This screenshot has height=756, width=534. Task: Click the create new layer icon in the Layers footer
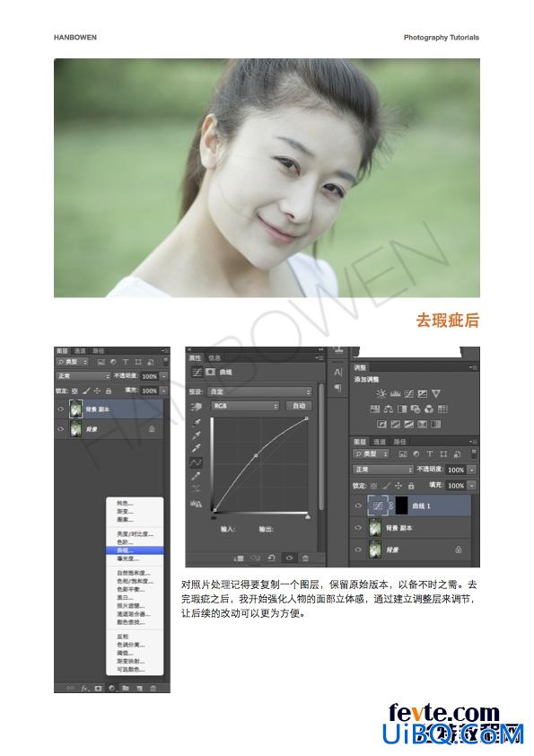tap(139, 689)
